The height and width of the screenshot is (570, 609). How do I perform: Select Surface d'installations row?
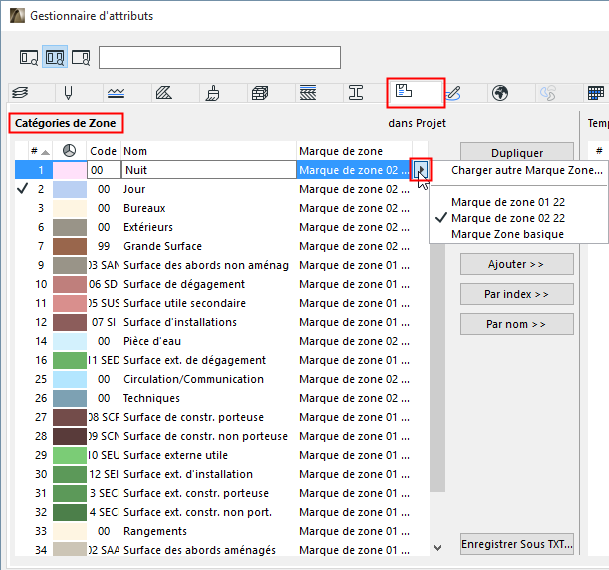tap(221, 322)
